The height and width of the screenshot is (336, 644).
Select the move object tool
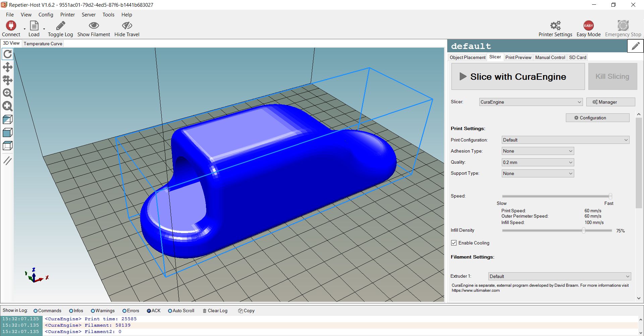(7, 80)
